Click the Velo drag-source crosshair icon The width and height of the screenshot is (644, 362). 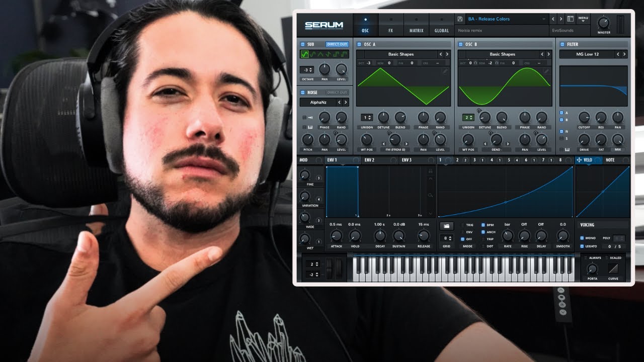tap(579, 160)
